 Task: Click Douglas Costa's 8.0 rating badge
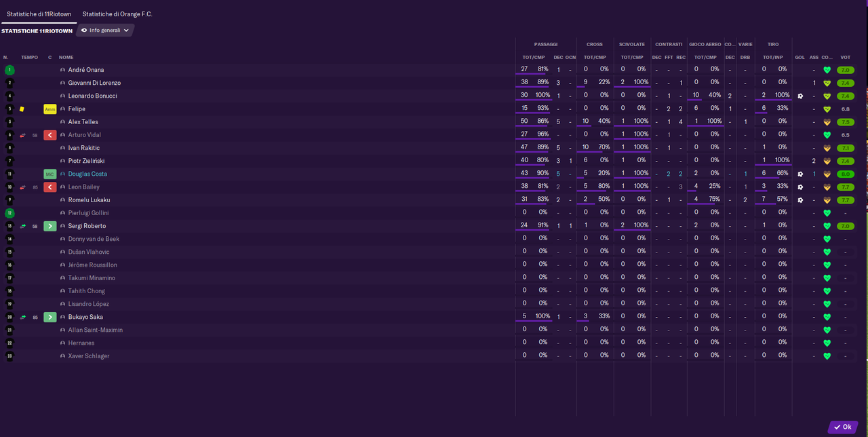pyautogui.click(x=845, y=174)
